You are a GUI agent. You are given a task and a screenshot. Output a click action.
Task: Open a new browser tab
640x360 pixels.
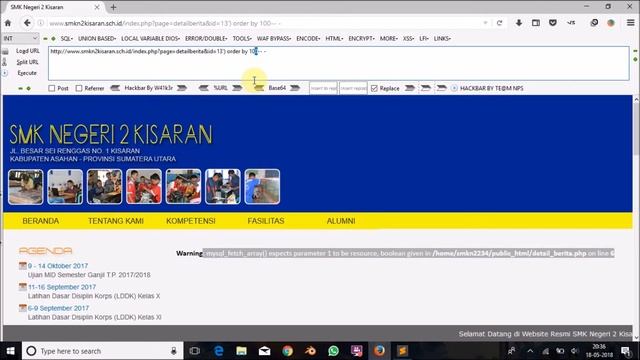click(113, 7)
